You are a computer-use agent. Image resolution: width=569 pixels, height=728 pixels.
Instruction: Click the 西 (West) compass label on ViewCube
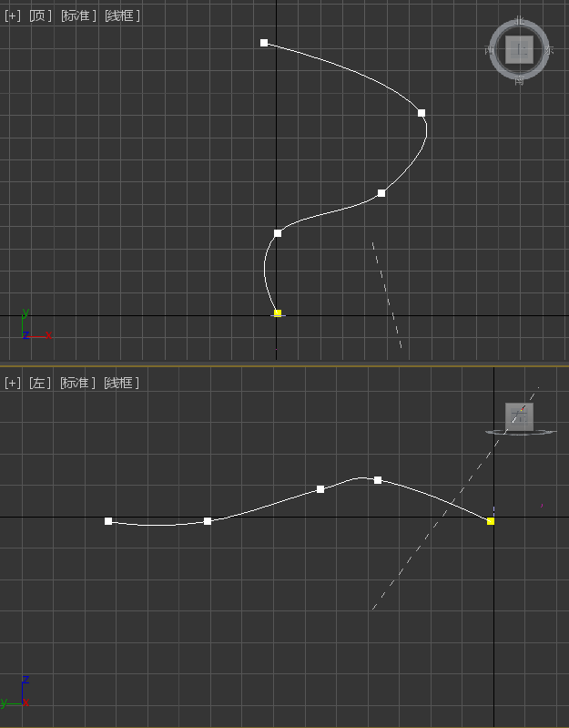point(490,51)
